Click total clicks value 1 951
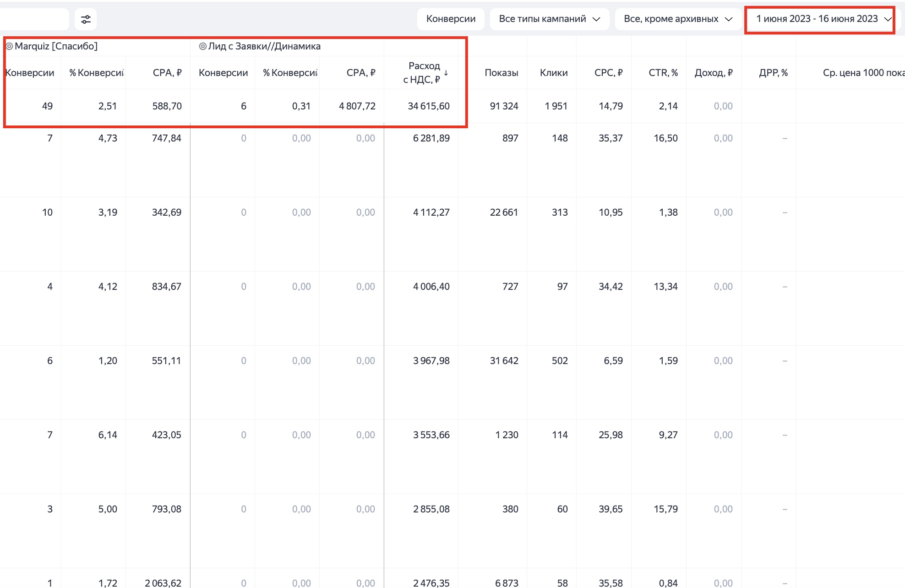The width and height of the screenshot is (905, 588). click(556, 106)
